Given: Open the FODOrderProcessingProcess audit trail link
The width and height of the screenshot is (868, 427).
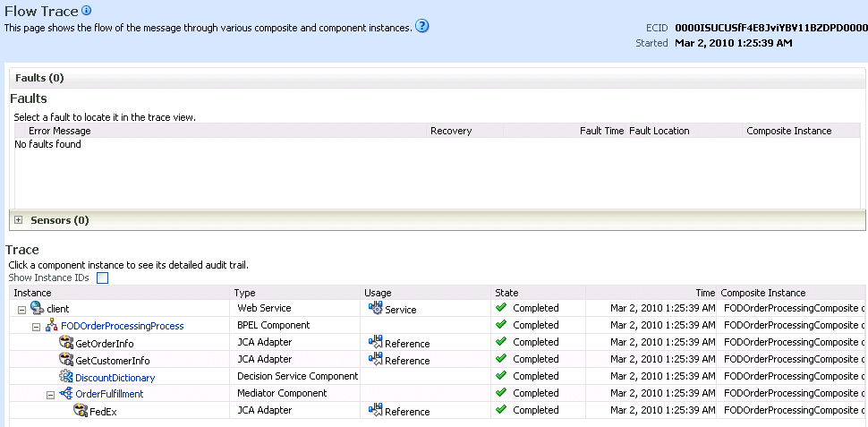Looking at the screenshot, I should pos(122,326).
